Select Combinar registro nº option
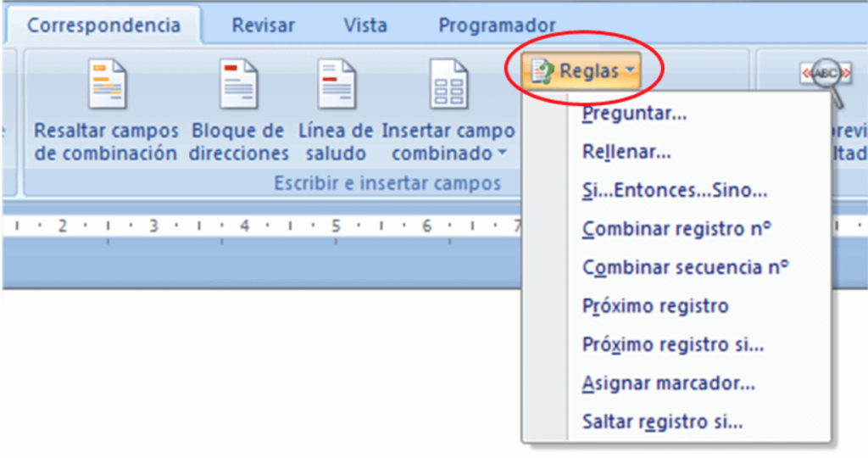This screenshot has width=868, height=458. tap(676, 229)
